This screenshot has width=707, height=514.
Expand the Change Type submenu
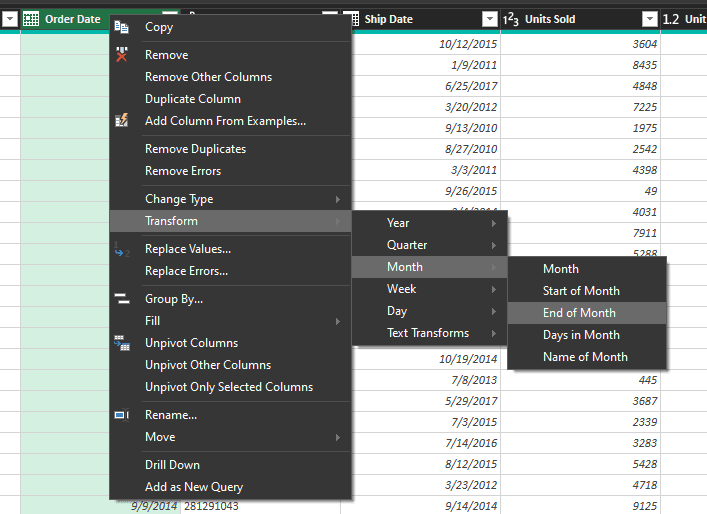coord(337,199)
